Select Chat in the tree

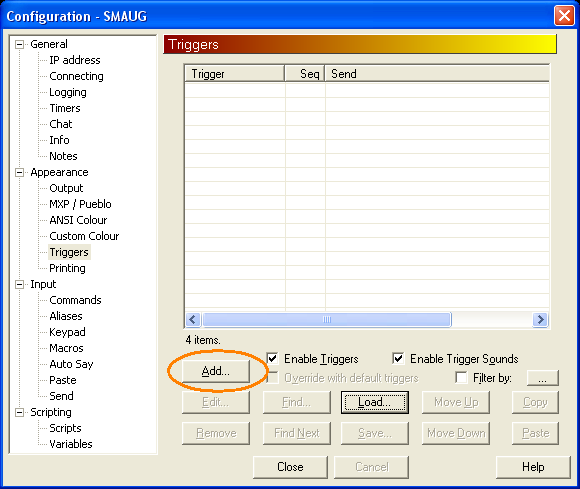click(61, 124)
